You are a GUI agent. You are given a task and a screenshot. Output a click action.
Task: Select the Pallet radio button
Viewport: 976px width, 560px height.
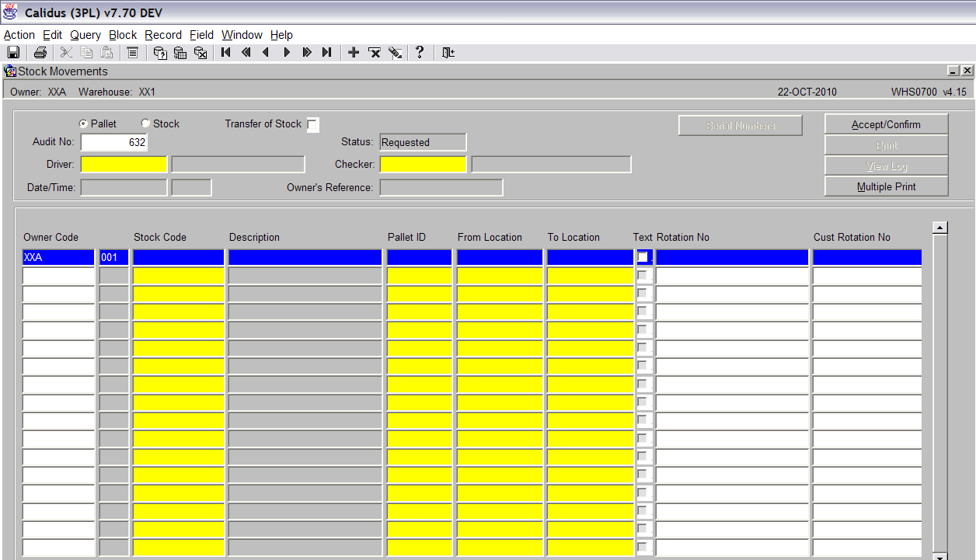coord(83,123)
